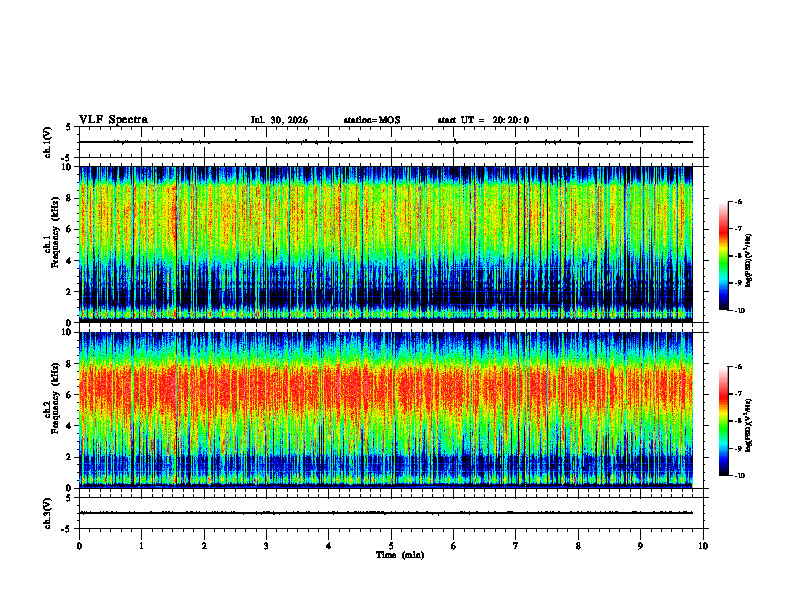Click the "-5" lower tick of the ch.3(V) axis

click(x=66, y=529)
